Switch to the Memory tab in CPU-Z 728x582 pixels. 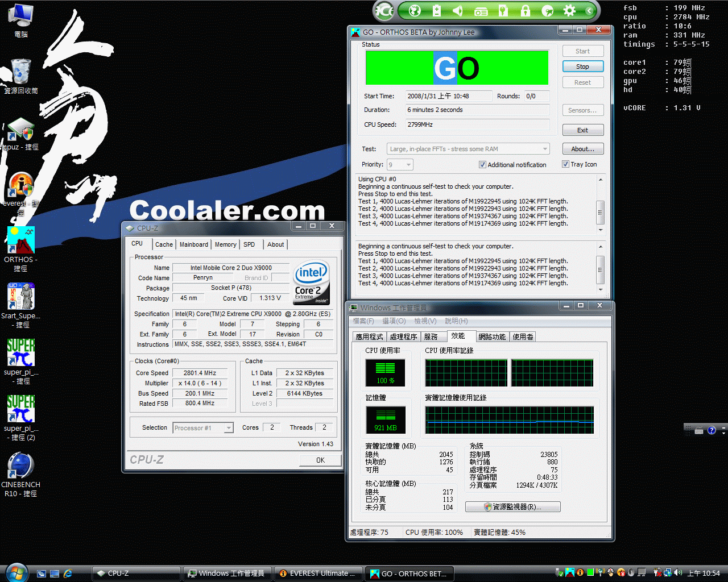[225, 244]
